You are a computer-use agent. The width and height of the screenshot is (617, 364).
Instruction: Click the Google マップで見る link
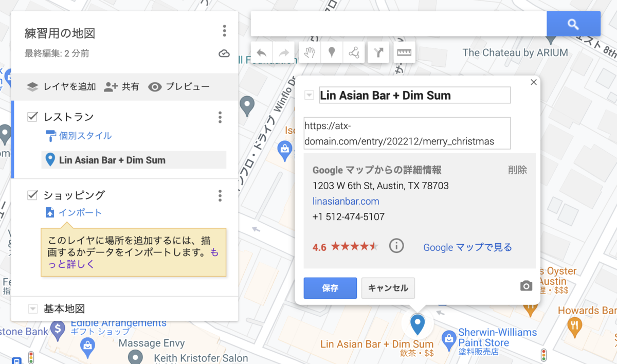pyautogui.click(x=467, y=247)
